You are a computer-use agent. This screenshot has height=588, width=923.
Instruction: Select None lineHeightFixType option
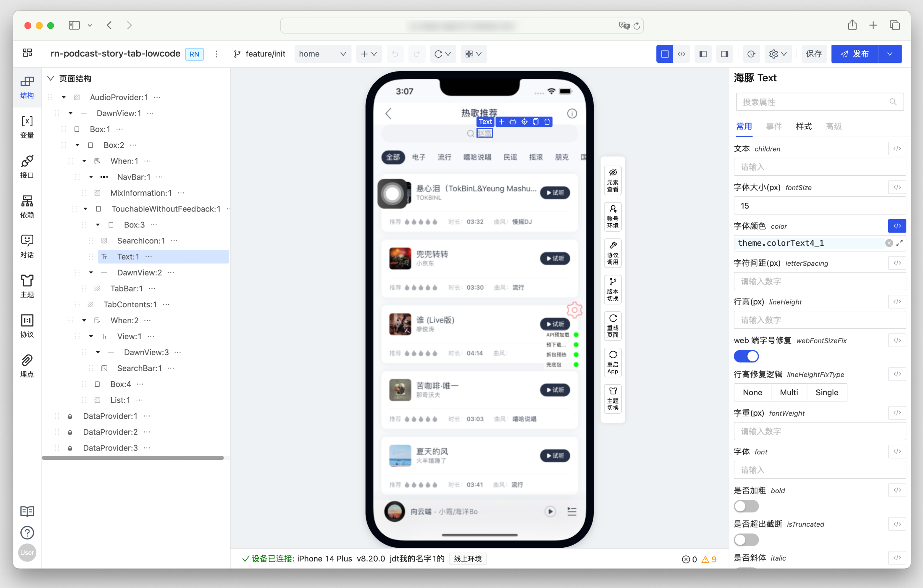(x=752, y=392)
